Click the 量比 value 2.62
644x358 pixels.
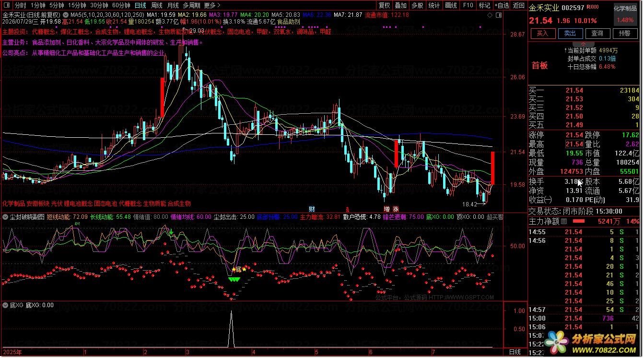(x=632, y=144)
